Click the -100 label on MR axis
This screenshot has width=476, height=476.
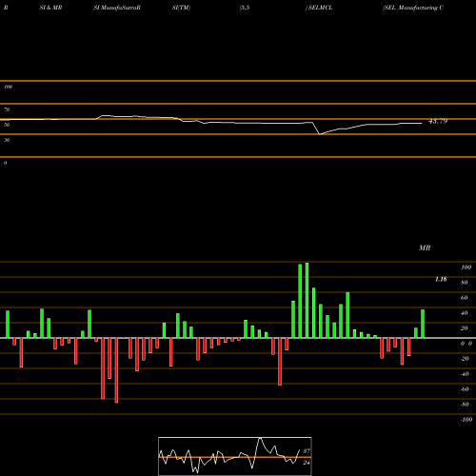[x=466, y=420]
